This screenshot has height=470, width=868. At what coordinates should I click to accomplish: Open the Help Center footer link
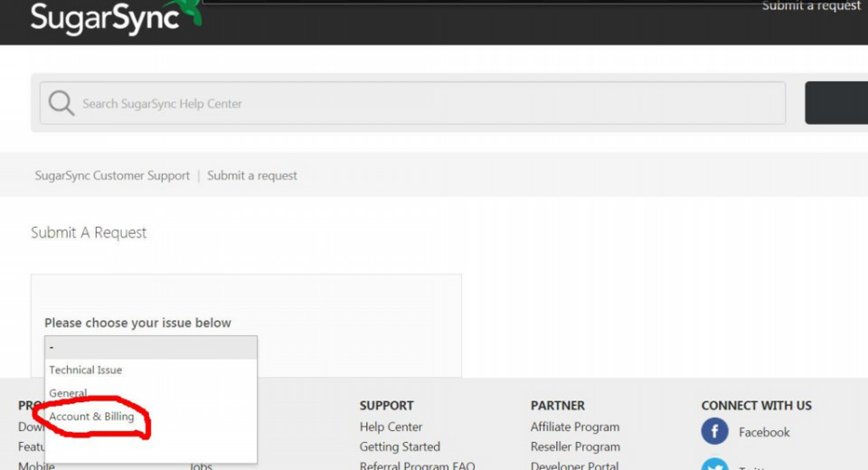(391, 427)
